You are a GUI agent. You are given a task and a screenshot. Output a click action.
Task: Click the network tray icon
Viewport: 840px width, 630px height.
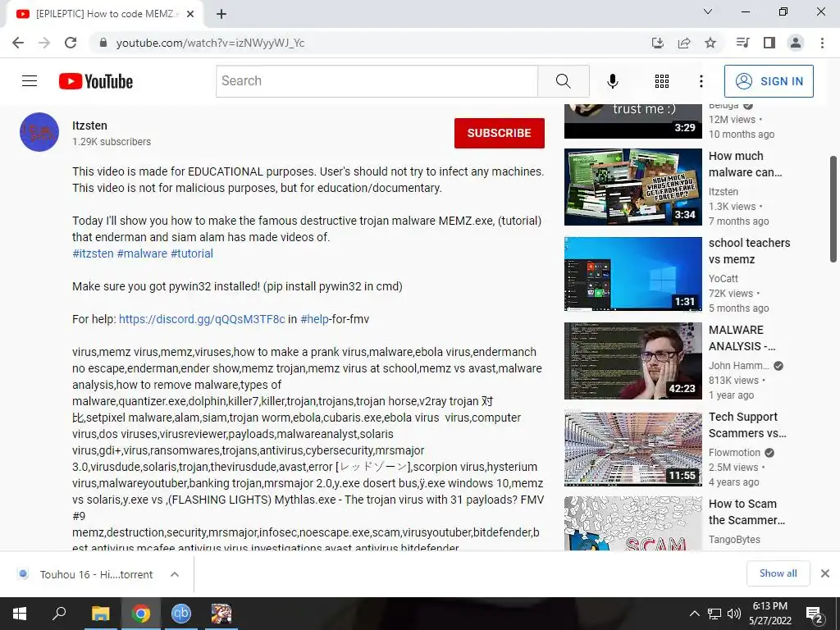(x=714, y=614)
